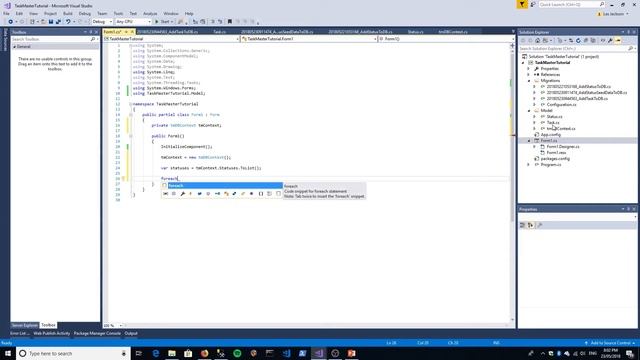Close the Form1.cs editor tab
The image size is (640, 360).
pyautogui.click(x=132, y=31)
